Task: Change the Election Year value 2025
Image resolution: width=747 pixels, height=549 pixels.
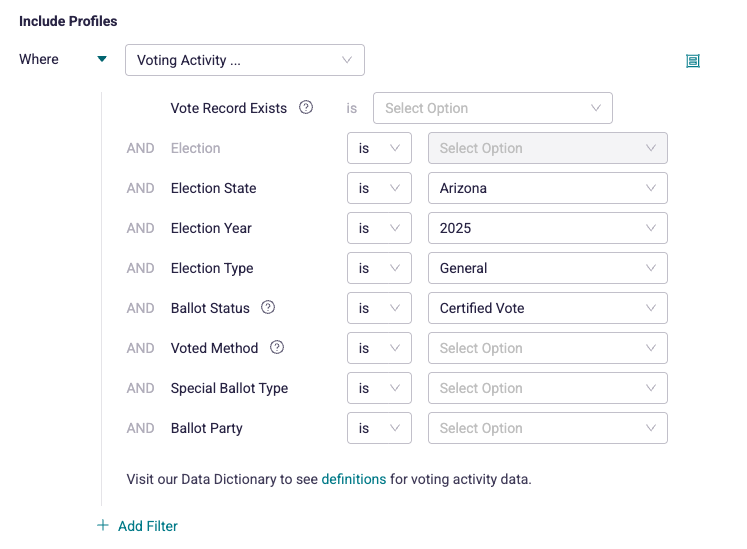Action: [x=548, y=228]
